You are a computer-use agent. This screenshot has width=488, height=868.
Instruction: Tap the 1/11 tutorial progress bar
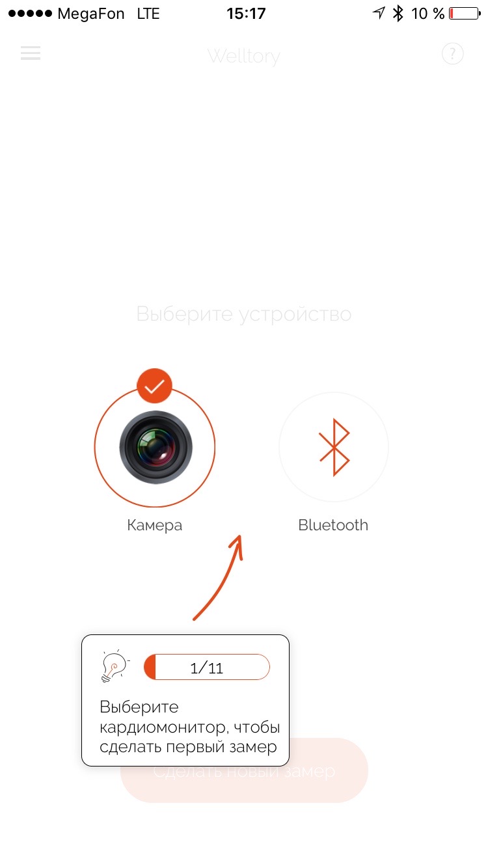pyautogui.click(x=207, y=668)
